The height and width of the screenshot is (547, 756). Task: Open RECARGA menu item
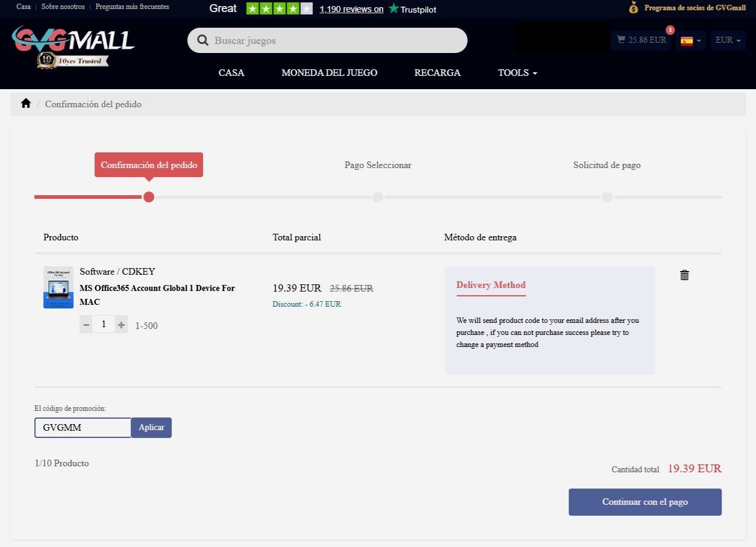(437, 72)
